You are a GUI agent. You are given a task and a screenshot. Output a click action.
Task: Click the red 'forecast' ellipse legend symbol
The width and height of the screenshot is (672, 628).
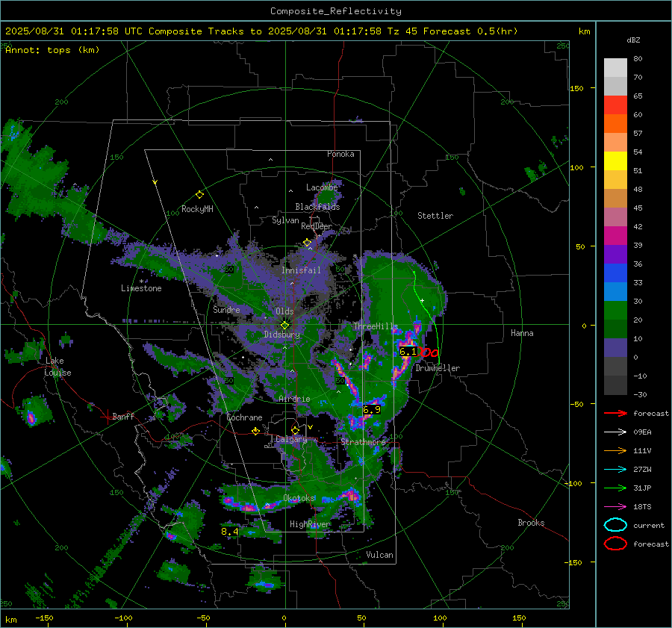(x=615, y=544)
